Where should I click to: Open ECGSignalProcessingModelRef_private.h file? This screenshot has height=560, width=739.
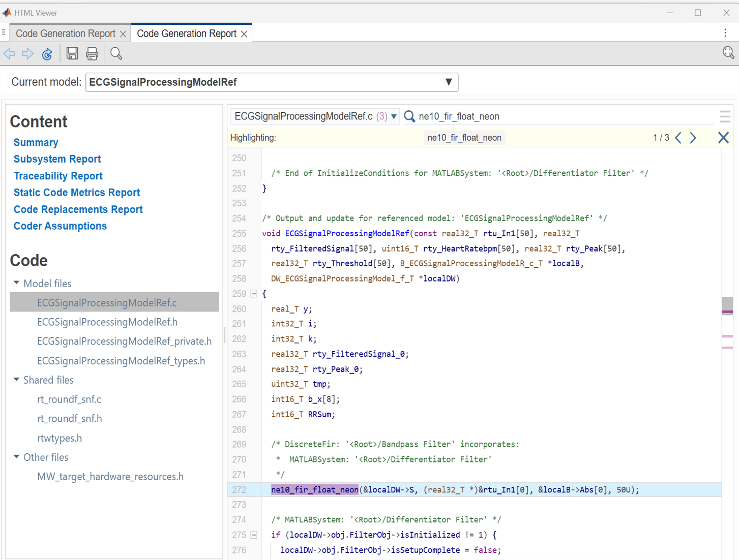(124, 341)
